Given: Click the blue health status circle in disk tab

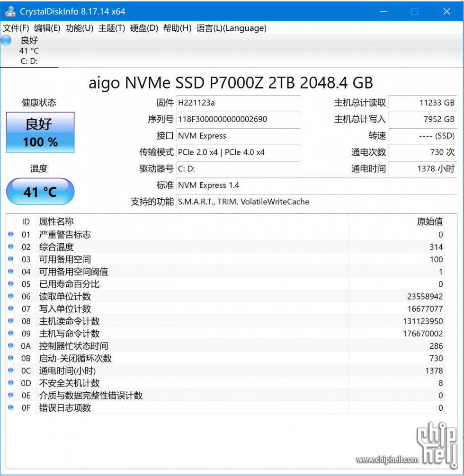Looking at the screenshot, I should [x=6, y=40].
